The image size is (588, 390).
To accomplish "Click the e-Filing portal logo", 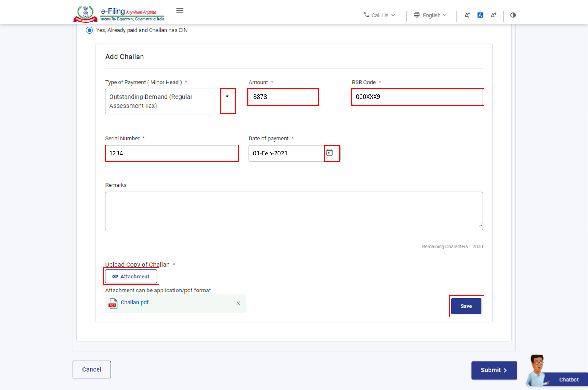I will [119, 14].
